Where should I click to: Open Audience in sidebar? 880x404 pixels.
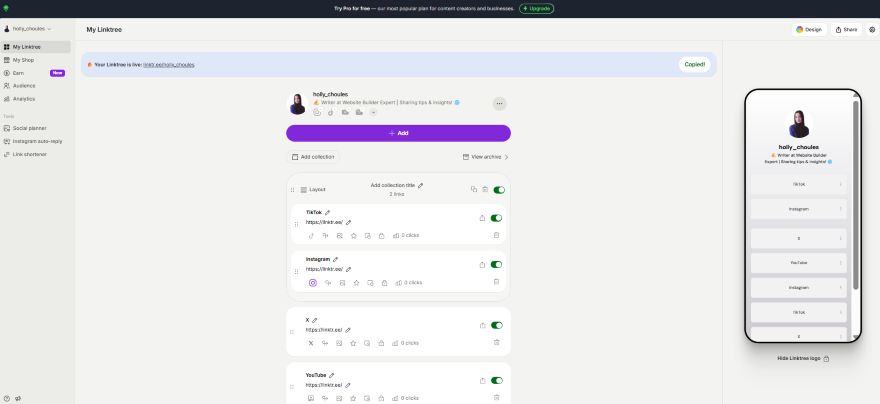36,86
